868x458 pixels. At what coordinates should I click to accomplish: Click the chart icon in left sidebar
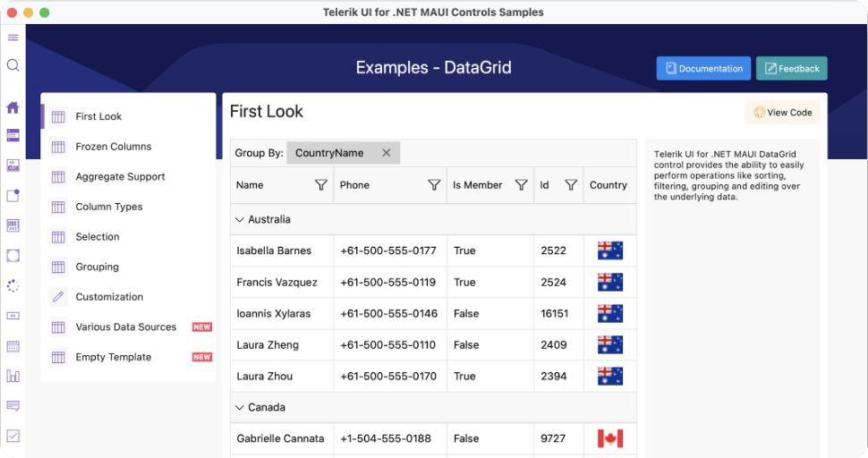[13, 376]
